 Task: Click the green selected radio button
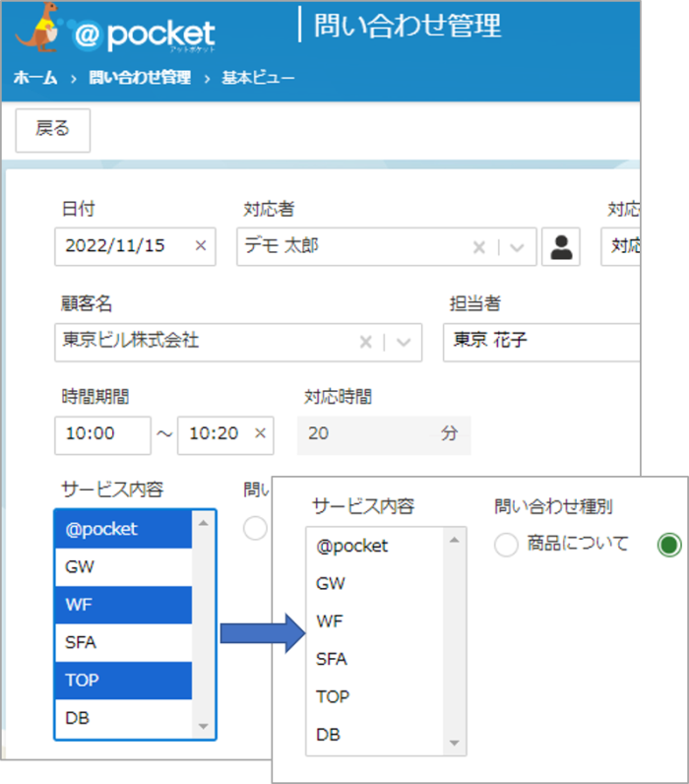(x=670, y=545)
